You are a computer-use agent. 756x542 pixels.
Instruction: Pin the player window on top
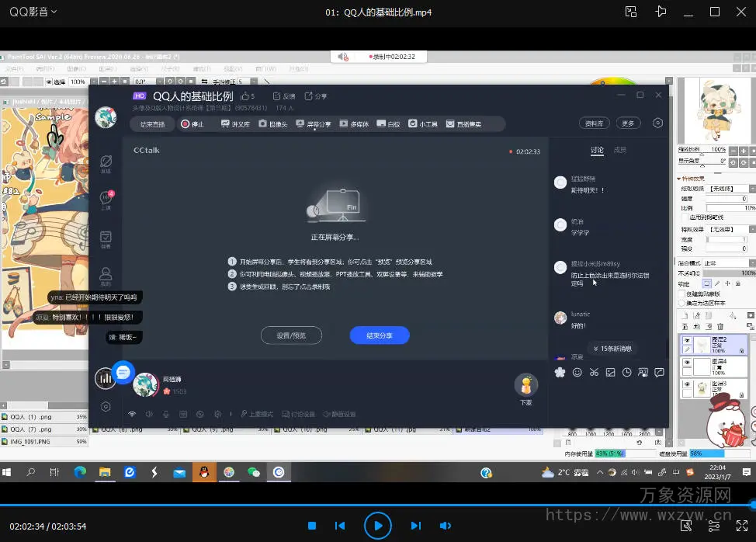tap(661, 12)
